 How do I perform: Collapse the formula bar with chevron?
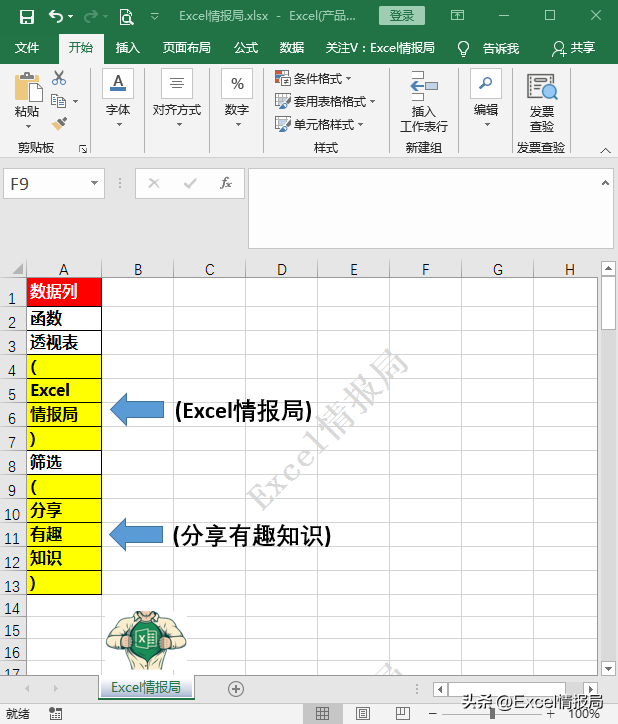click(x=605, y=183)
